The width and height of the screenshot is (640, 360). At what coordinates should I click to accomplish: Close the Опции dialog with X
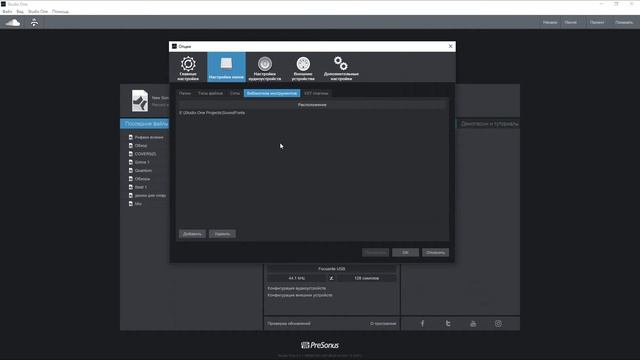tap(451, 46)
